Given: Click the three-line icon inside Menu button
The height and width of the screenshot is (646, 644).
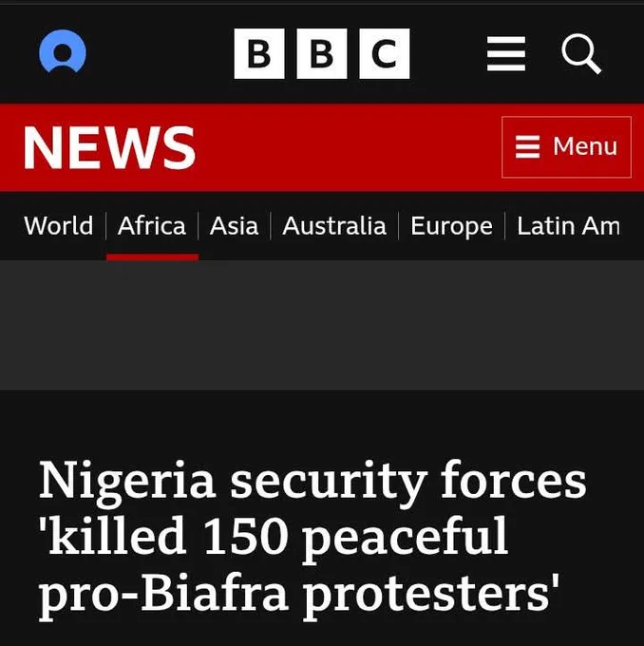Looking at the screenshot, I should point(527,146).
